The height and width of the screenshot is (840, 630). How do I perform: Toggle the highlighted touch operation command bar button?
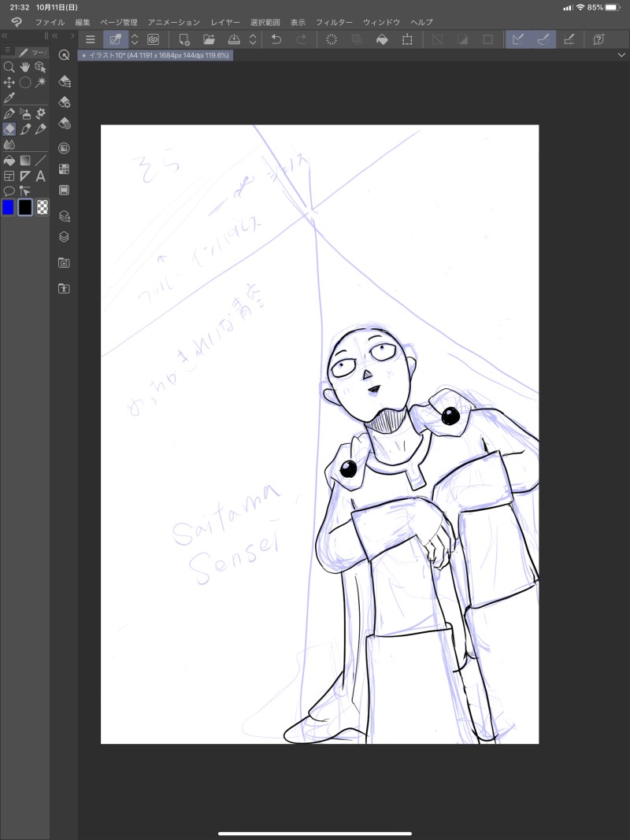point(115,39)
